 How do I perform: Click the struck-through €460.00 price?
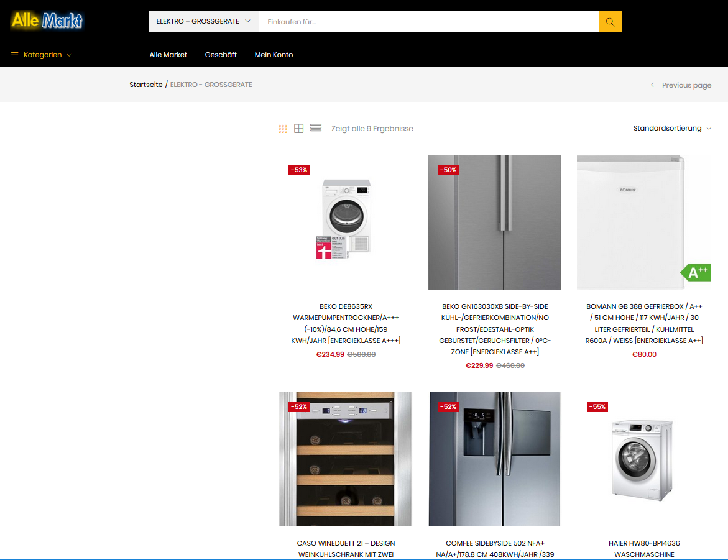pos(510,365)
